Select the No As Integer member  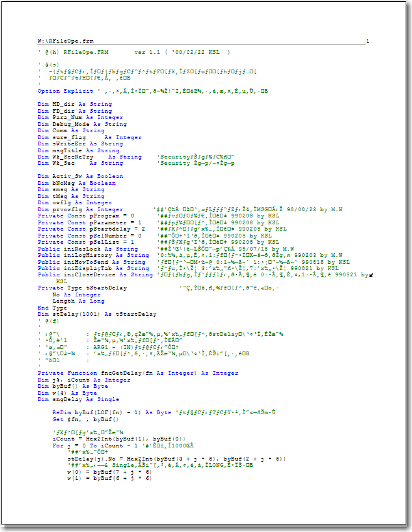pos(77,295)
